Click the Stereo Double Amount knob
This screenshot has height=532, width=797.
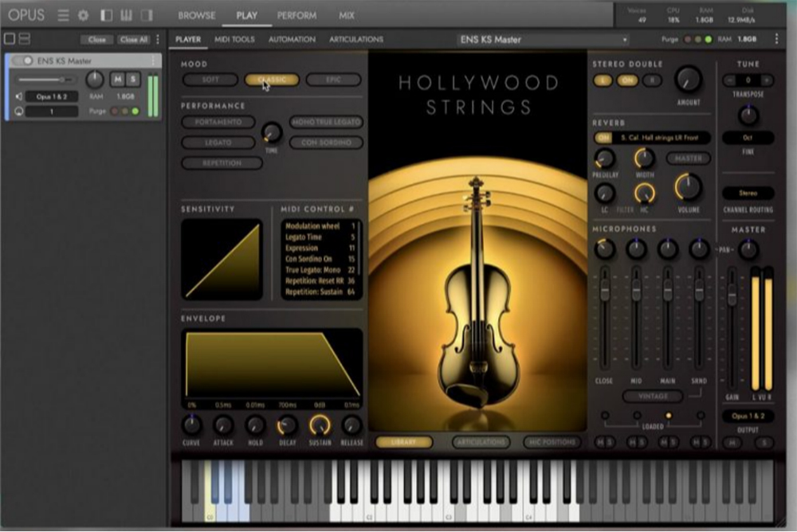click(689, 80)
